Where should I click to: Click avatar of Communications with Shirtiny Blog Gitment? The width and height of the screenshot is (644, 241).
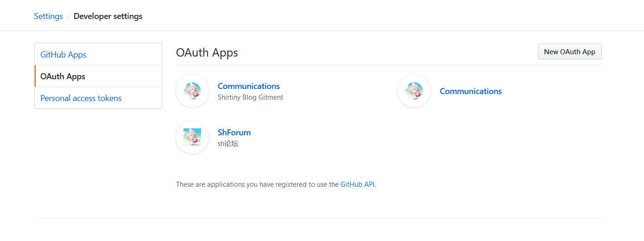click(192, 91)
